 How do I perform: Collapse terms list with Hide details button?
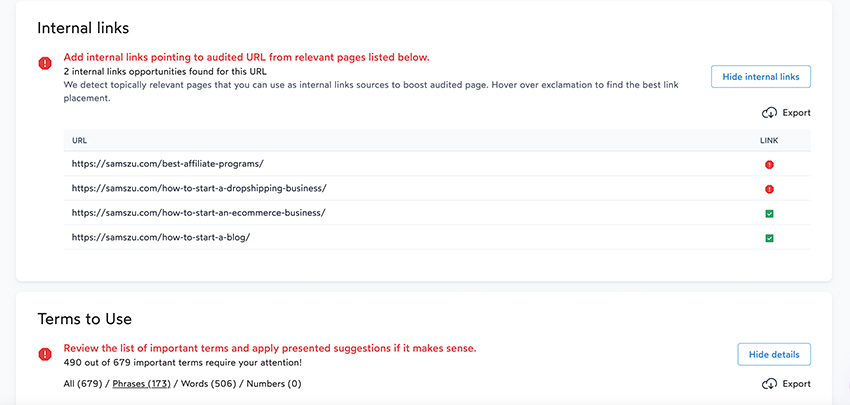point(774,355)
